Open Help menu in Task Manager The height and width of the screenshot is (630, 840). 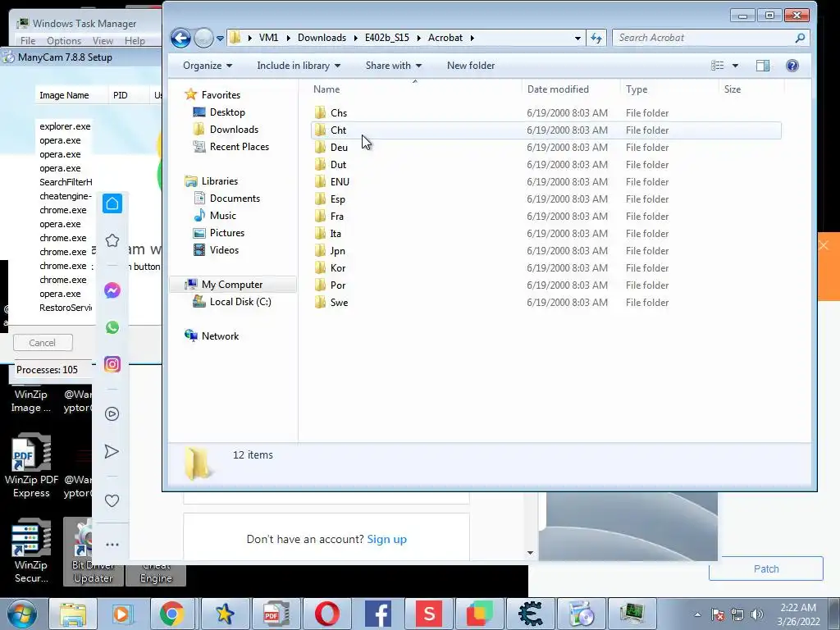pos(135,41)
